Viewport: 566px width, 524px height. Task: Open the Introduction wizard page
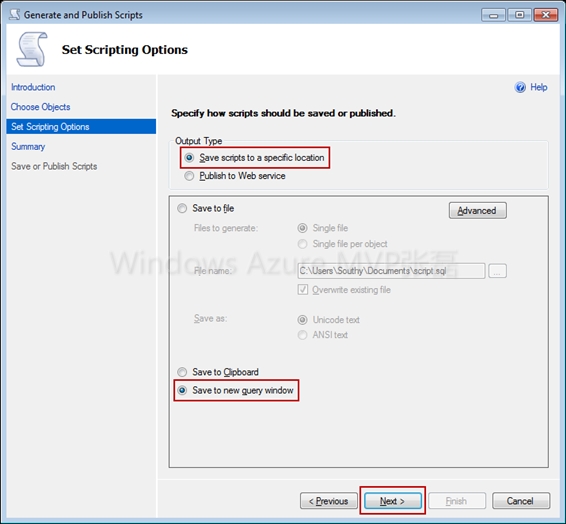pos(33,87)
